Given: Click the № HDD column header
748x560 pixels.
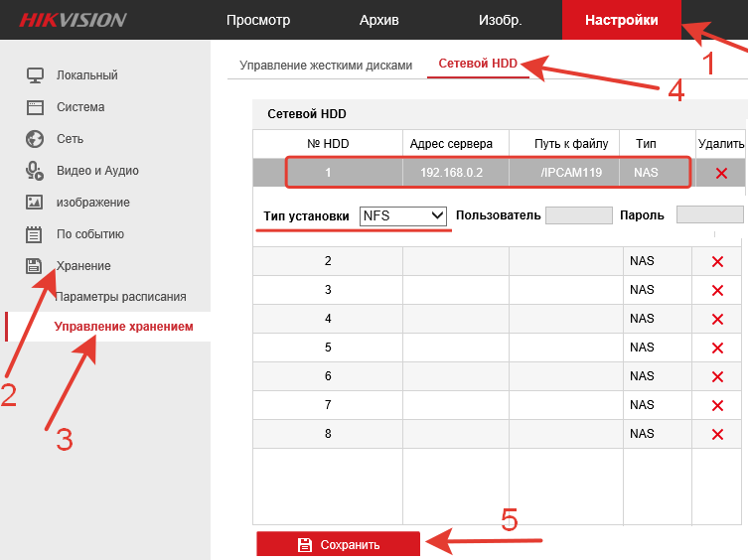Looking at the screenshot, I should click(x=328, y=144).
